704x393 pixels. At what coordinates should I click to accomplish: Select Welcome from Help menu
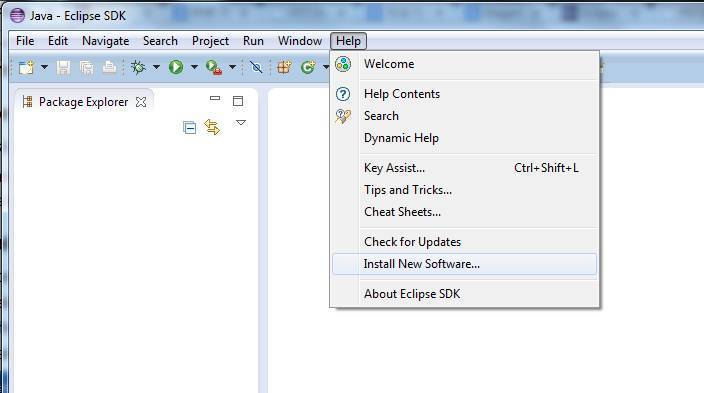[x=465, y=64]
